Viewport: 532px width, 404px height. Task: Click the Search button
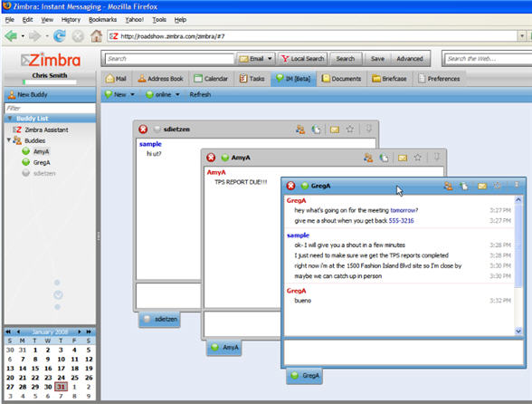tap(346, 59)
